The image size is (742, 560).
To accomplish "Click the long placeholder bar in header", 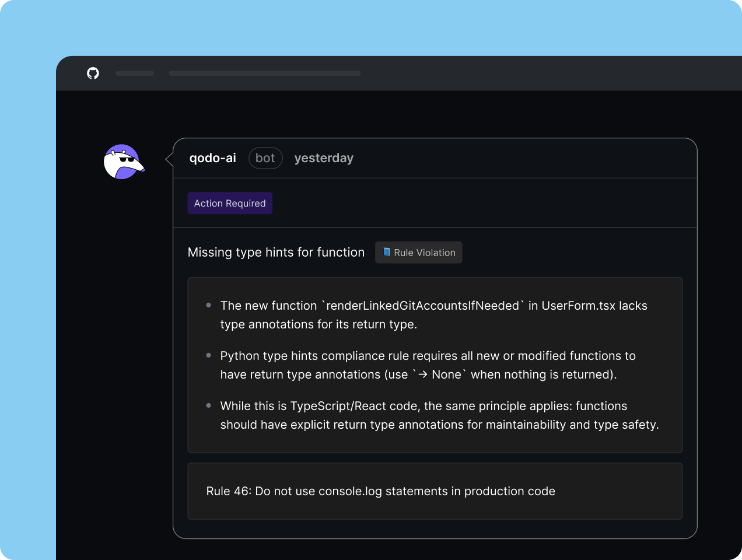I will (x=264, y=73).
